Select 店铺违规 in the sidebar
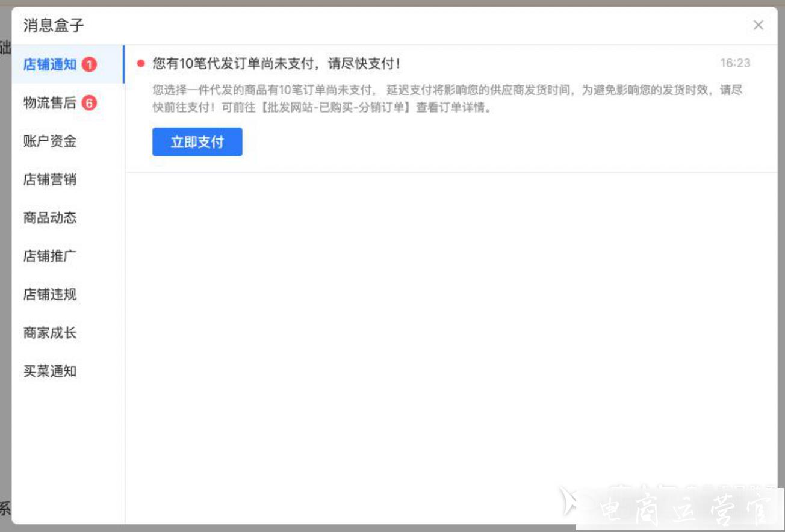785x532 pixels. (68, 294)
